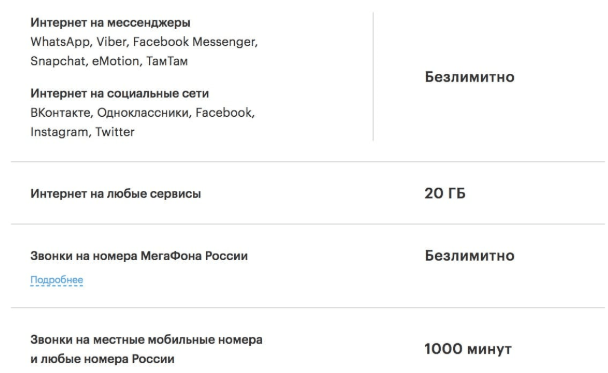Click the Интернет на любые сервисы label
608x373 pixels.
tap(116, 193)
